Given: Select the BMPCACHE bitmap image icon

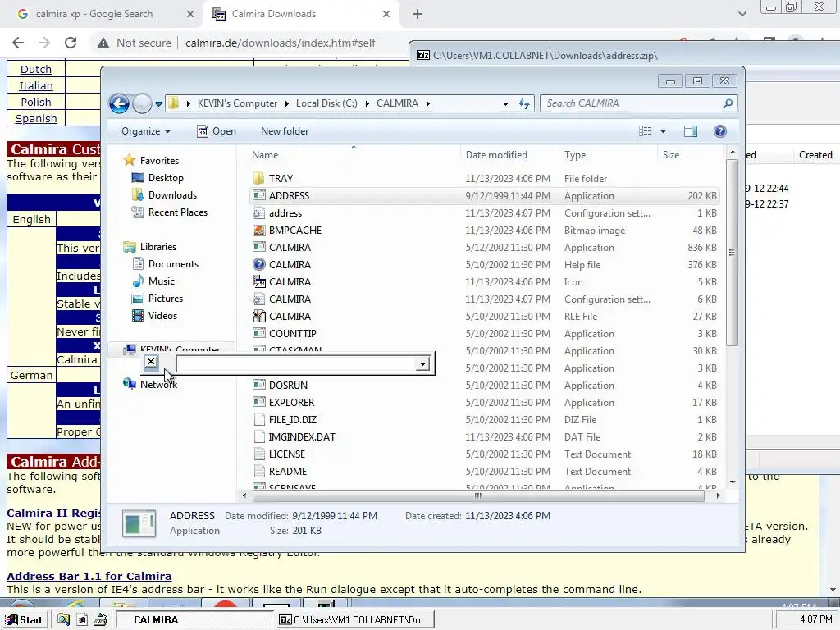Looking at the screenshot, I should 258,230.
